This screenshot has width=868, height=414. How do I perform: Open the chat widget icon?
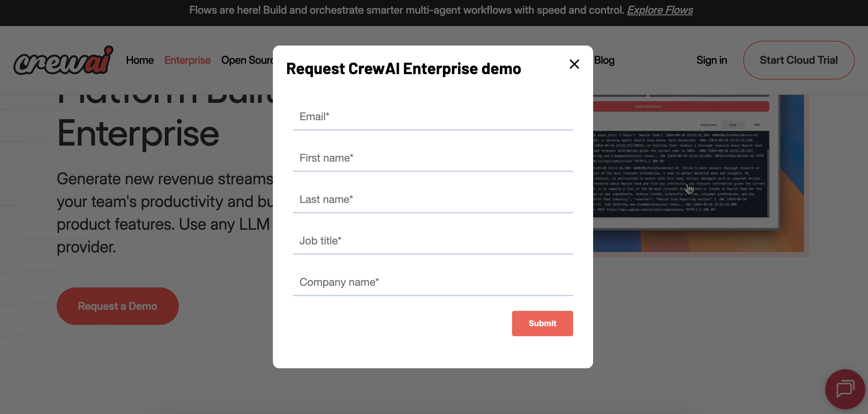click(845, 389)
